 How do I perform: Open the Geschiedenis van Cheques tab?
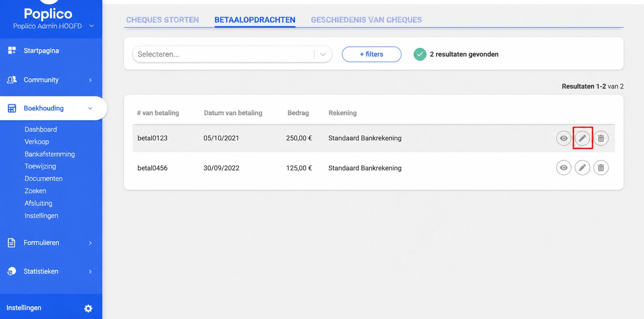(x=367, y=20)
